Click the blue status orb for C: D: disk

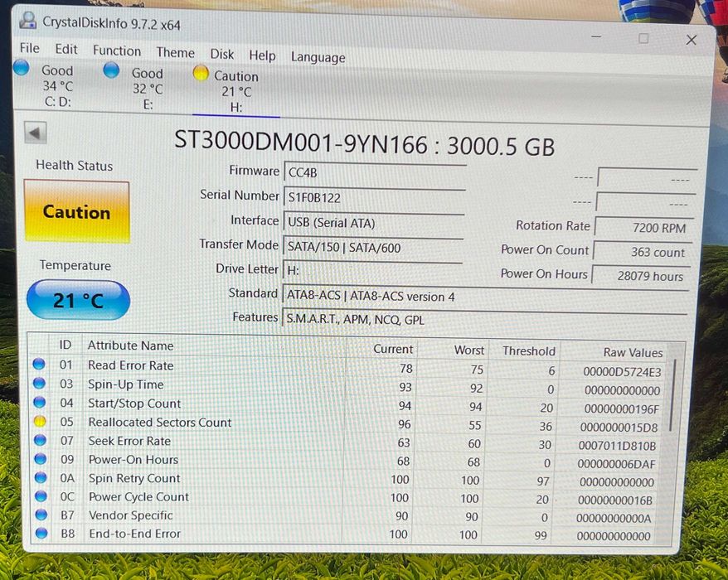coord(22,68)
